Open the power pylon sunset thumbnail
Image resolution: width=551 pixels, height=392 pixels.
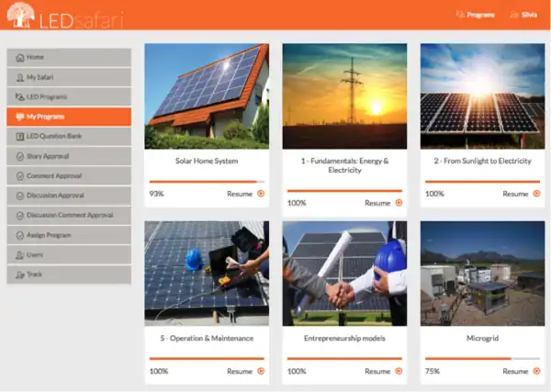pyautogui.click(x=344, y=96)
